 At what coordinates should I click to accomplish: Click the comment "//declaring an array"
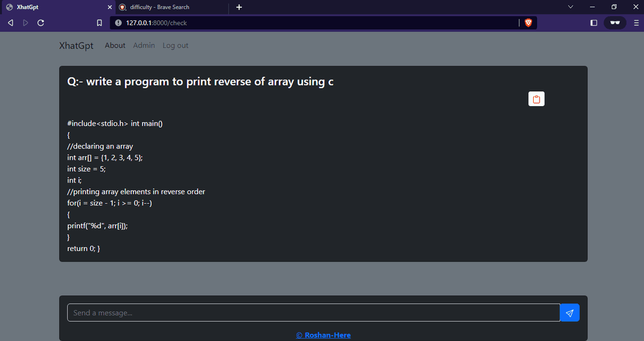(100, 146)
